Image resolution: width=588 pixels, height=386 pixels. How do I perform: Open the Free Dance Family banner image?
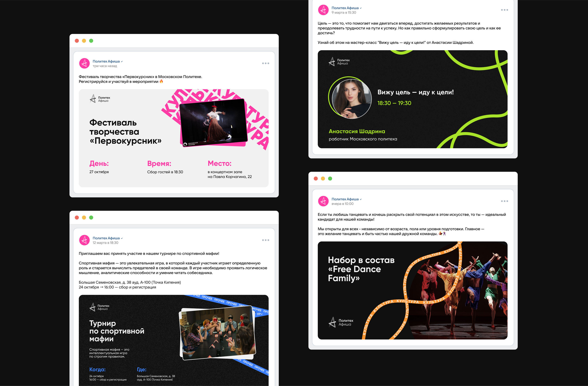[x=412, y=290]
